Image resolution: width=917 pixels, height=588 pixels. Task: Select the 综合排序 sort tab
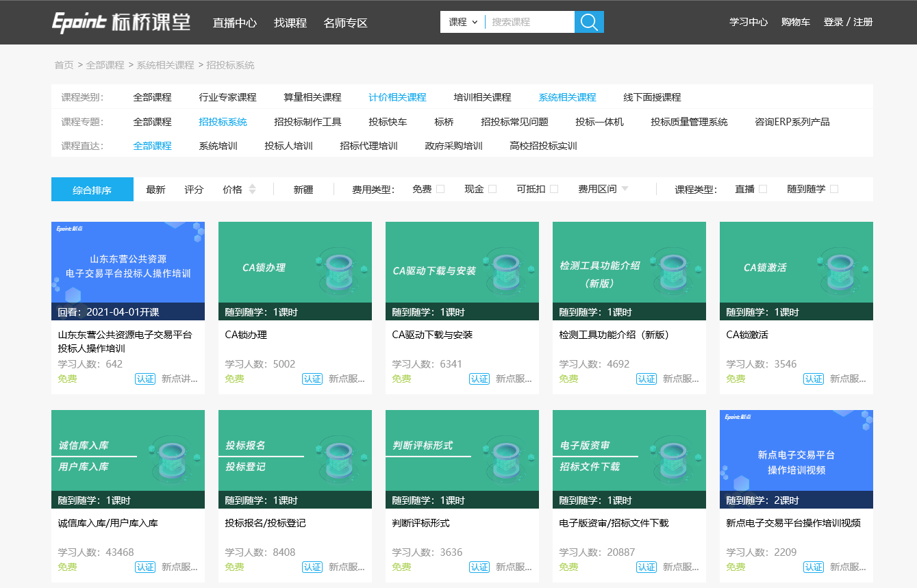tap(92, 190)
